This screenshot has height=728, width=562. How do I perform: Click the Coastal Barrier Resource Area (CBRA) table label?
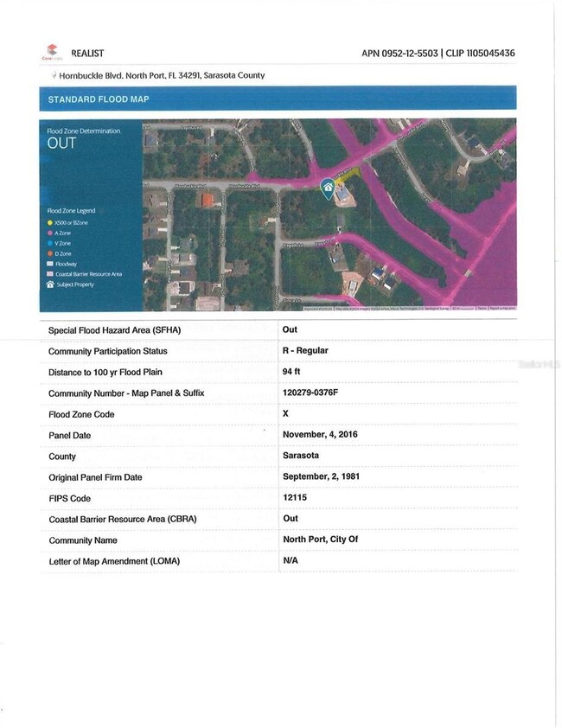[123, 519]
